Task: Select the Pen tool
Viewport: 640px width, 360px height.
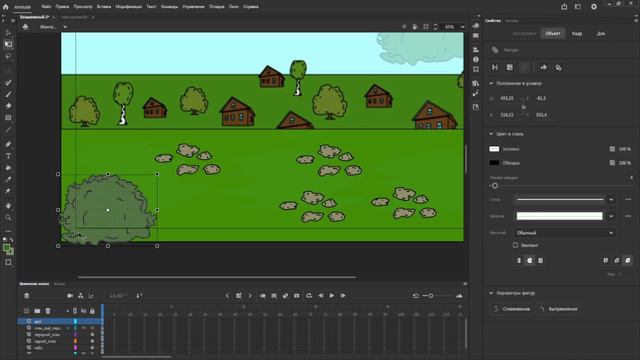Action: pos(8,144)
